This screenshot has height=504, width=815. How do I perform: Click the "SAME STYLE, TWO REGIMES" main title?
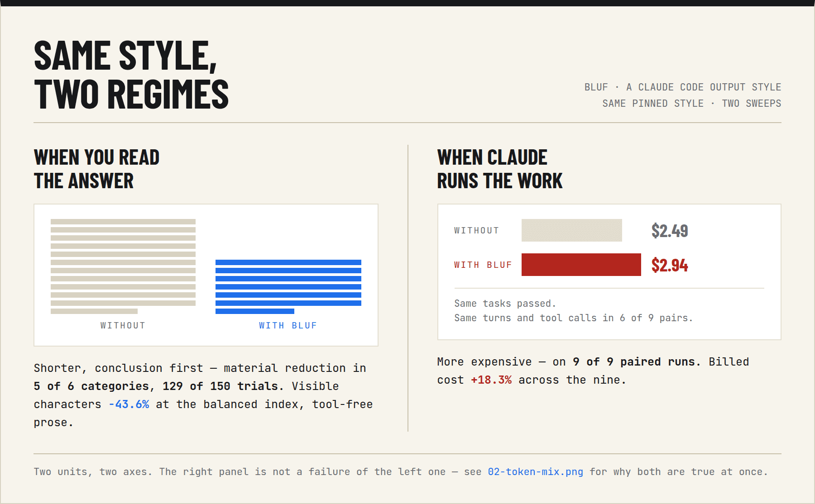pyautogui.click(x=131, y=75)
